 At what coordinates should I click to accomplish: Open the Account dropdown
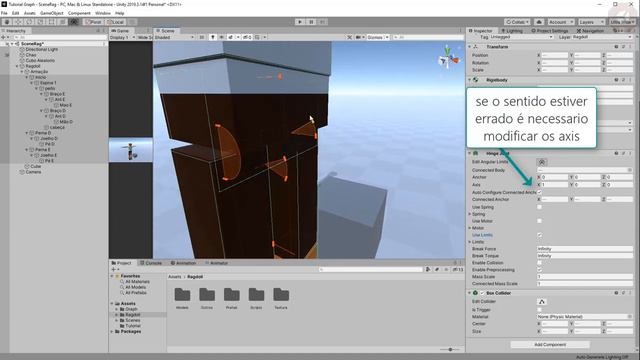[x=560, y=22]
